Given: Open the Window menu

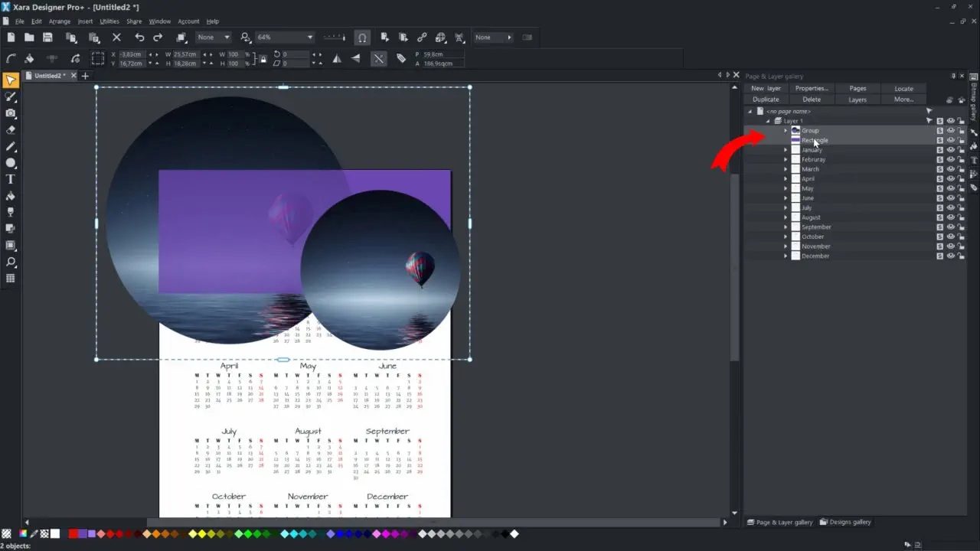Looking at the screenshot, I should pyautogui.click(x=160, y=21).
